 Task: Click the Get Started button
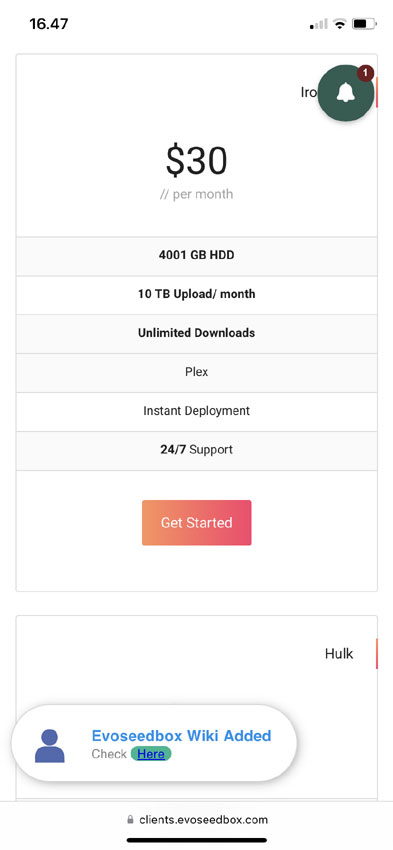coord(197,523)
